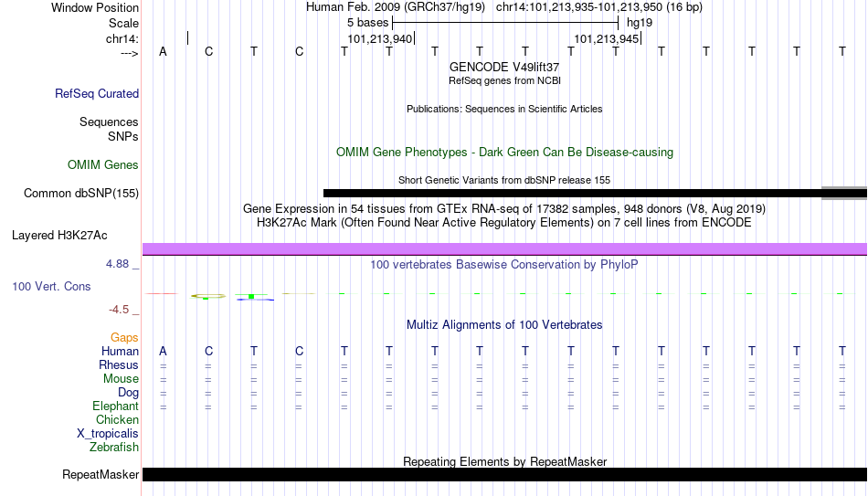Click the RepeatMasker track label
The image size is (868, 496).
(x=101, y=474)
